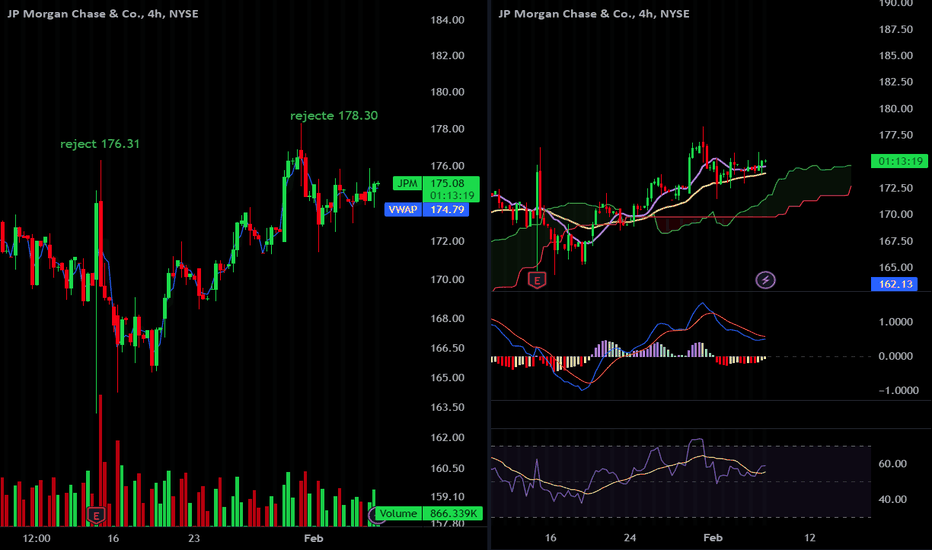Click the Feb label on right time axis
932x550 pixels.
pyautogui.click(x=713, y=538)
